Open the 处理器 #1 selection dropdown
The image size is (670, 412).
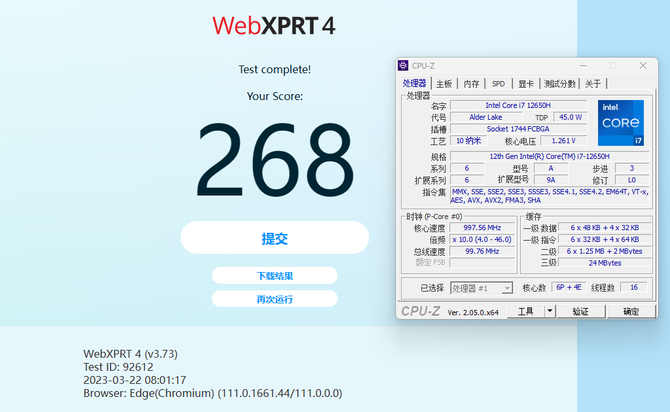(x=481, y=288)
